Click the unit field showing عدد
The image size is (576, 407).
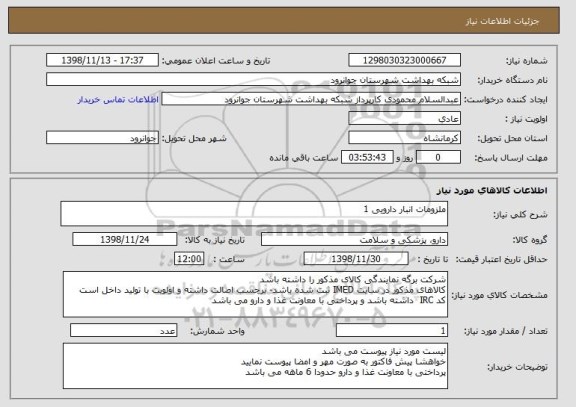tap(123, 331)
